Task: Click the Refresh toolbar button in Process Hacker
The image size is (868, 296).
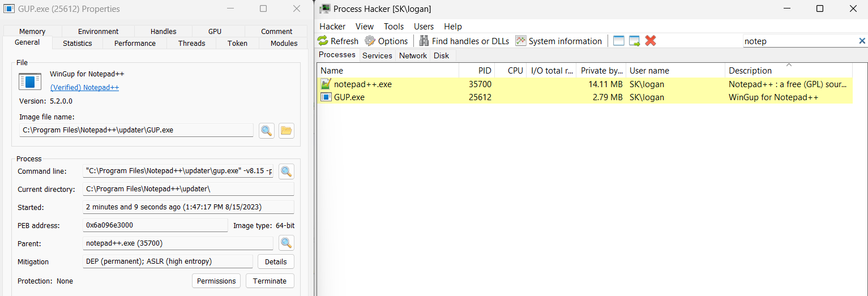Action: tap(338, 41)
